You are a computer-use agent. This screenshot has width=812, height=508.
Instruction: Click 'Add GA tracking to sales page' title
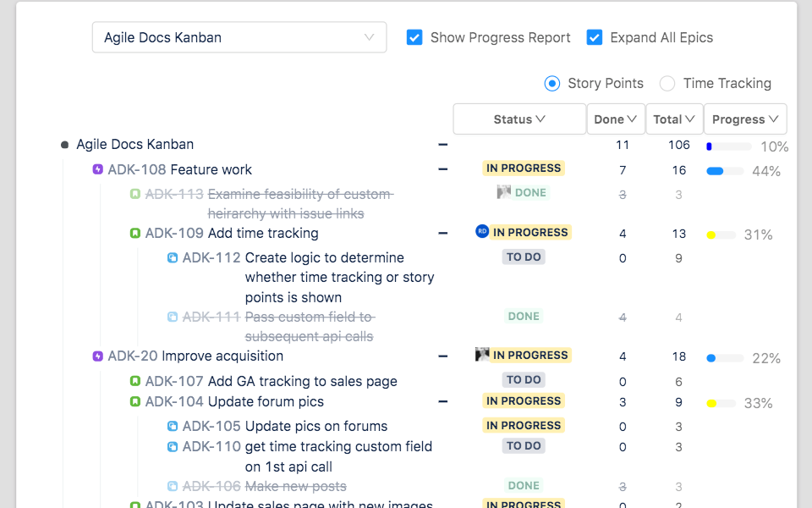303,381
